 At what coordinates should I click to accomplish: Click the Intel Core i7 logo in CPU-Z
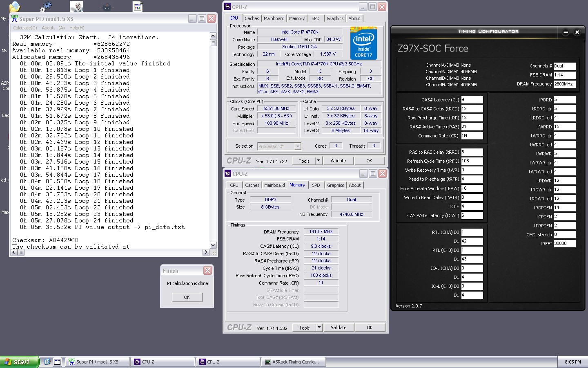click(363, 43)
